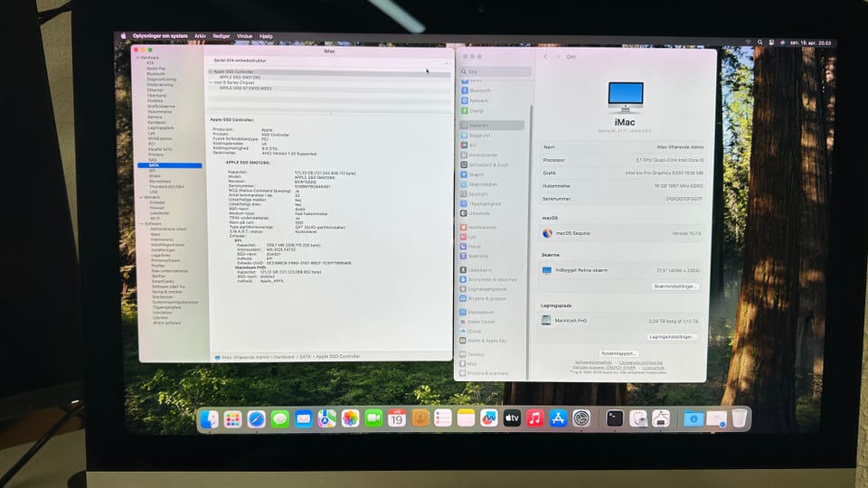
Task: Open Downloads folder in the Dock
Action: coord(693,418)
